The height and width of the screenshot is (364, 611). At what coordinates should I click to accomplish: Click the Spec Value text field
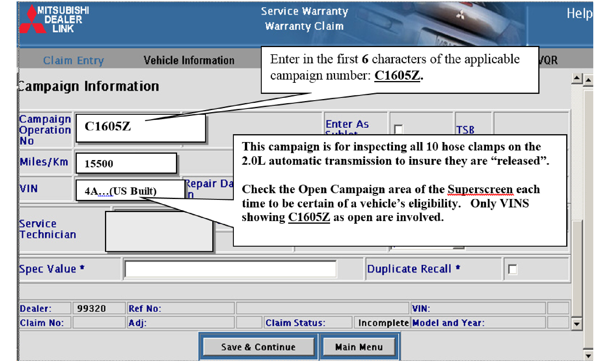coord(230,269)
